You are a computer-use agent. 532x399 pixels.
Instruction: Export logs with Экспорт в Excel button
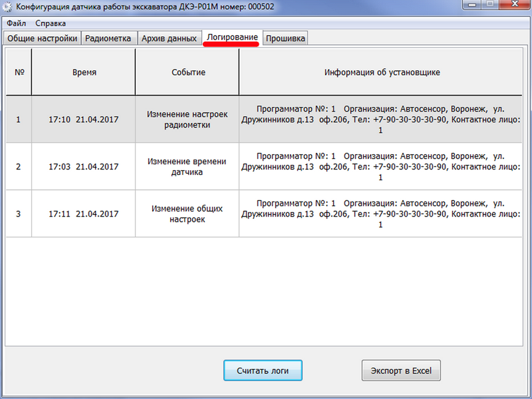tap(401, 370)
